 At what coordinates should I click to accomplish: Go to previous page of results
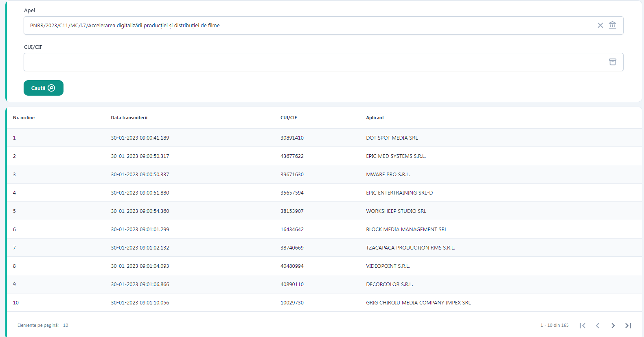(598, 325)
